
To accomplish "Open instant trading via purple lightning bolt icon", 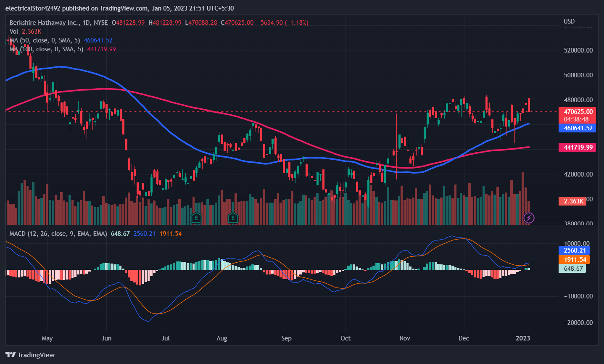I will [x=529, y=218].
